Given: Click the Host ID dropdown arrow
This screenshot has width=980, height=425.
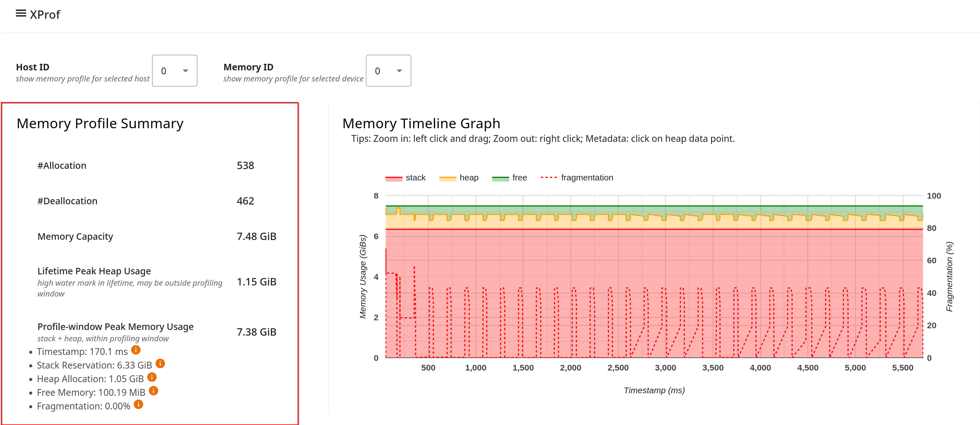Looking at the screenshot, I should pos(186,71).
